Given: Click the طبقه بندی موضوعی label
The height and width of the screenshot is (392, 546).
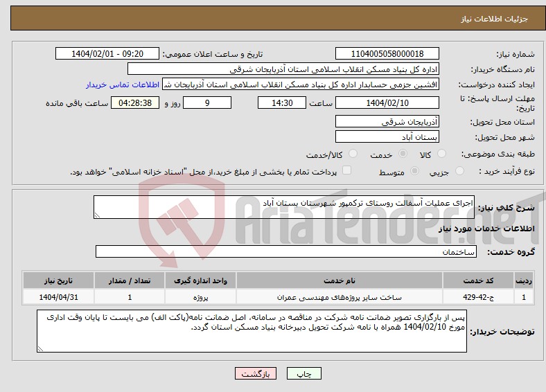Looking at the screenshot, I should (498, 154).
